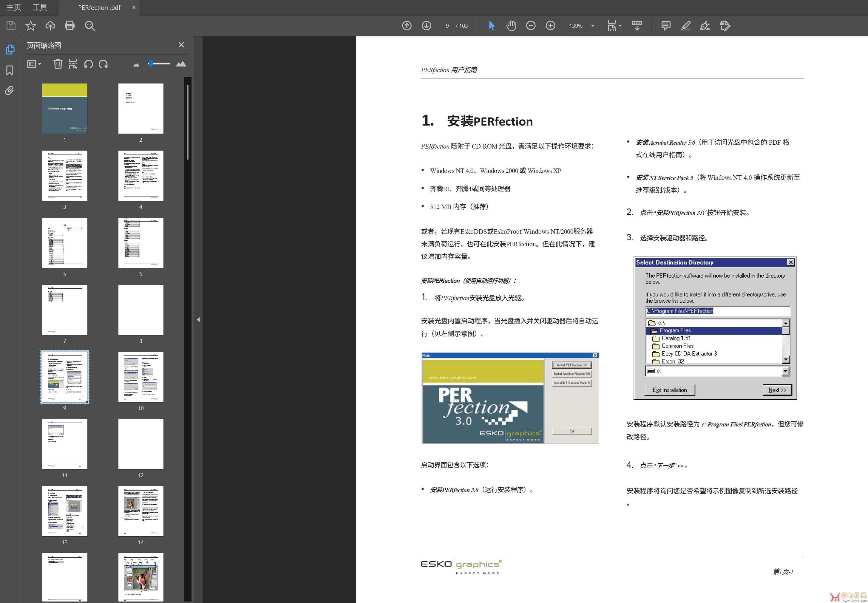Select page 11 thumbnail

point(65,444)
